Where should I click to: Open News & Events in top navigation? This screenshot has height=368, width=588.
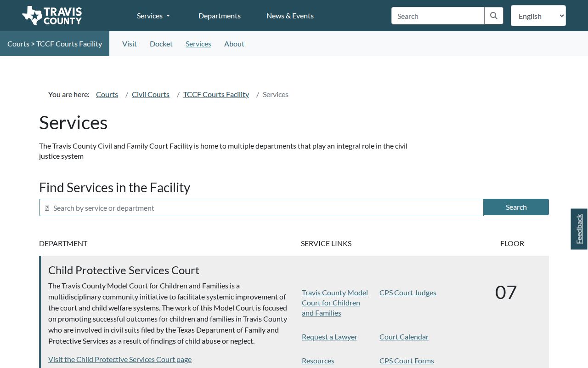(x=290, y=16)
